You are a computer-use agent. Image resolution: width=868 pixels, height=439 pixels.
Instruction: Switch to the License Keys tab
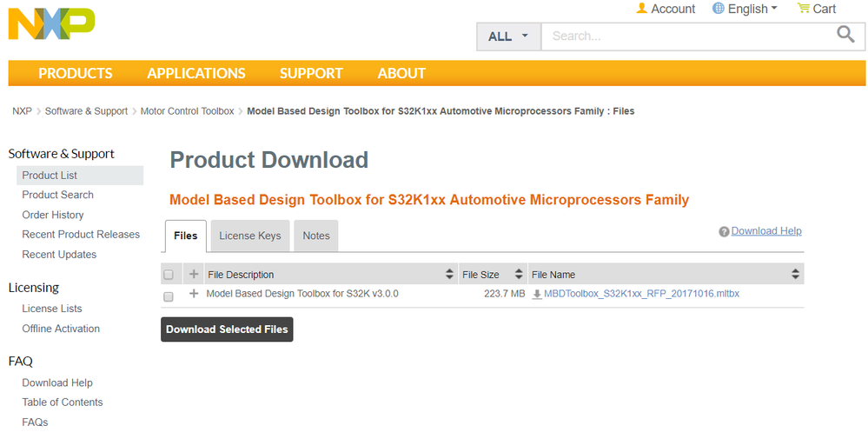coord(250,236)
